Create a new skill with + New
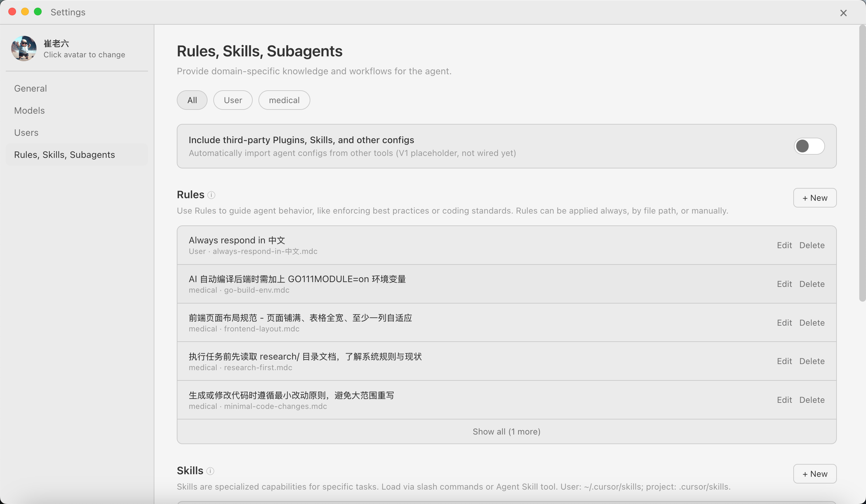 (x=815, y=474)
